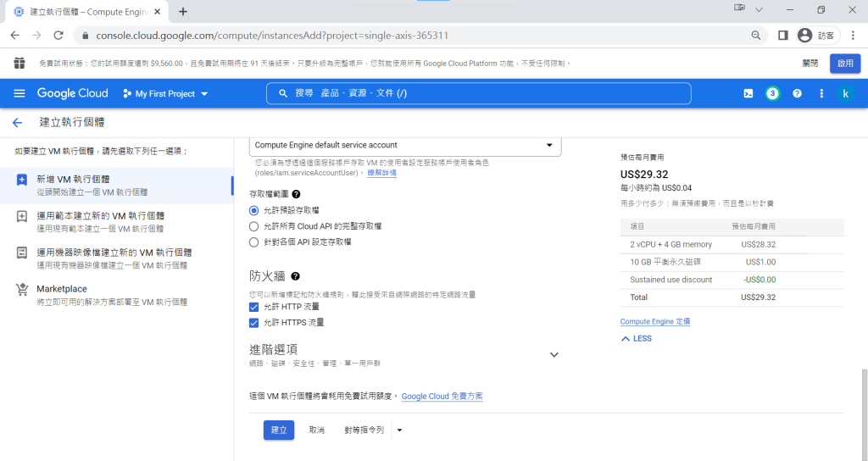Select 新增 VM 執行個體 option
The width and height of the screenshot is (868, 461).
pos(117,186)
